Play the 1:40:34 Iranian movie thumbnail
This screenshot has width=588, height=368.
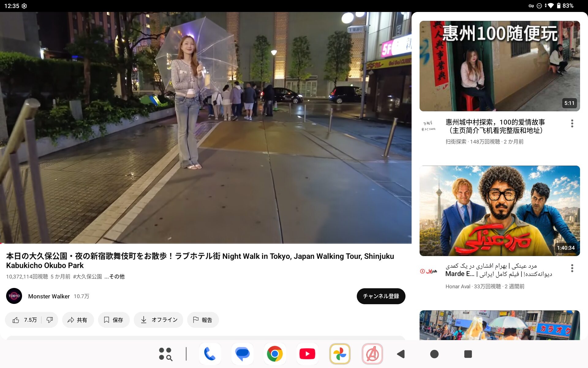(499, 211)
